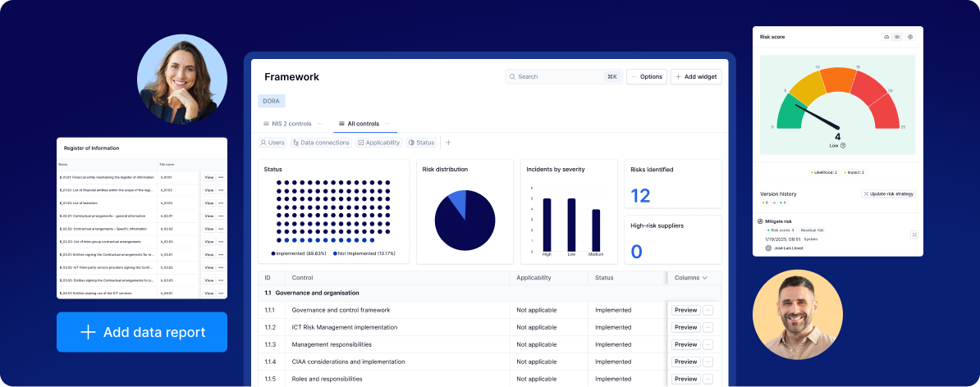The height and width of the screenshot is (387, 980).
Task: Expand the Columns dropdown in controls table
Action: [x=690, y=278]
